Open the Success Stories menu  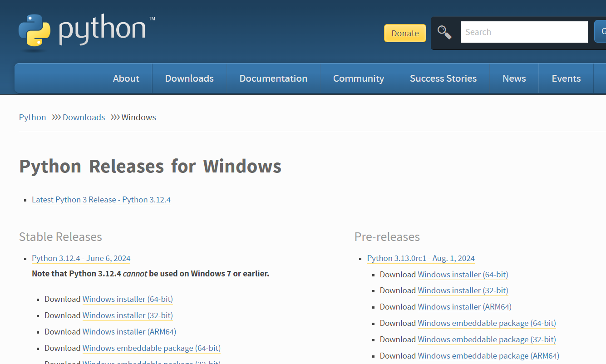(x=443, y=79)
